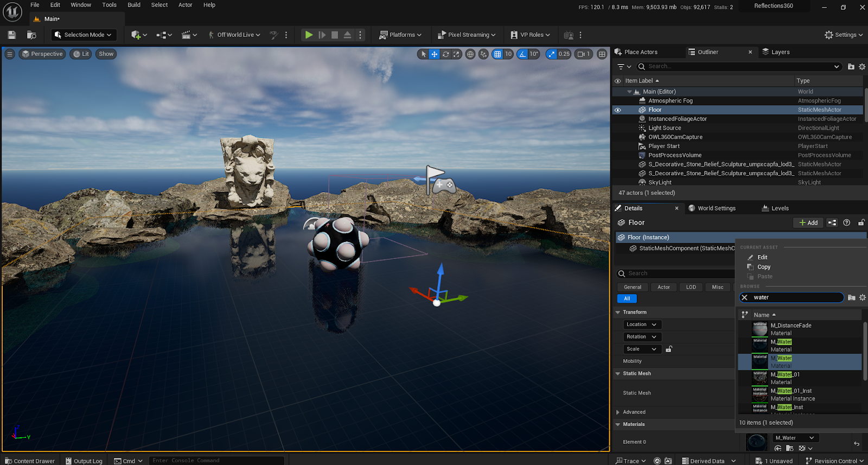Open the VP Roles dropdown

(530, 35)
